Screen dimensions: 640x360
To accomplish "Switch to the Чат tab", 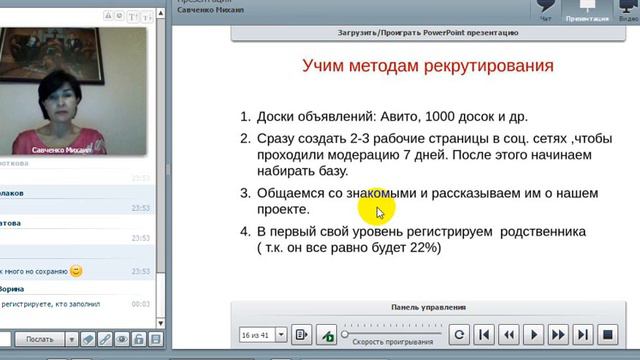I will click(546, 11).
